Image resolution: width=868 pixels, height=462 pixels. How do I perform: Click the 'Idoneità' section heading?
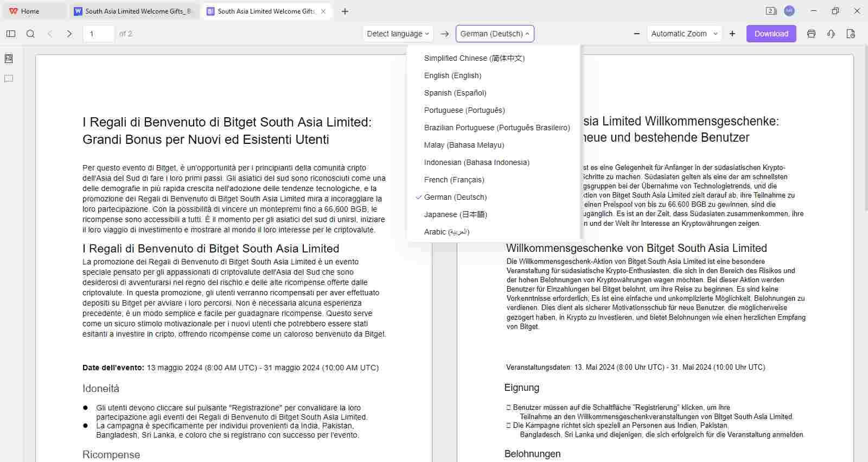[x=101, y=388]
